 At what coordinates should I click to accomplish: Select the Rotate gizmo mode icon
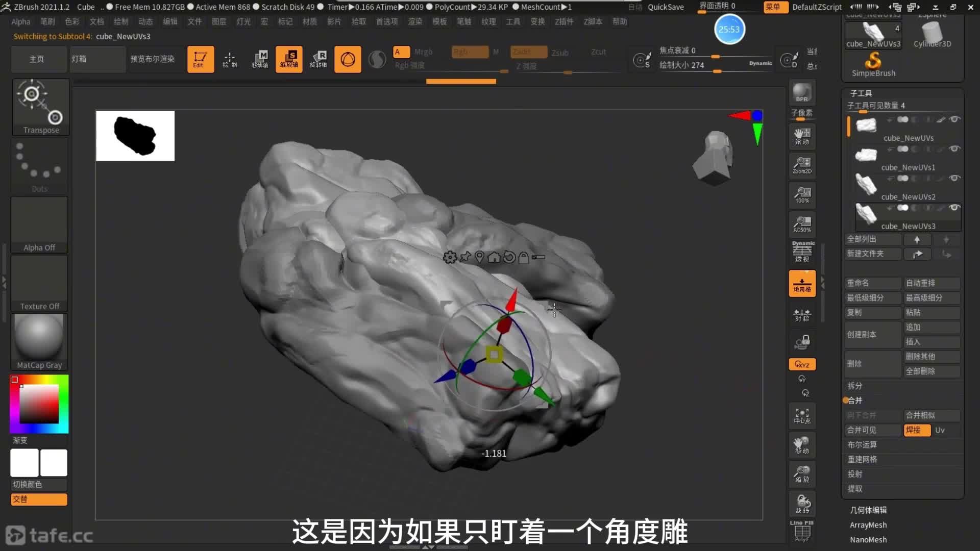[318, 59]
